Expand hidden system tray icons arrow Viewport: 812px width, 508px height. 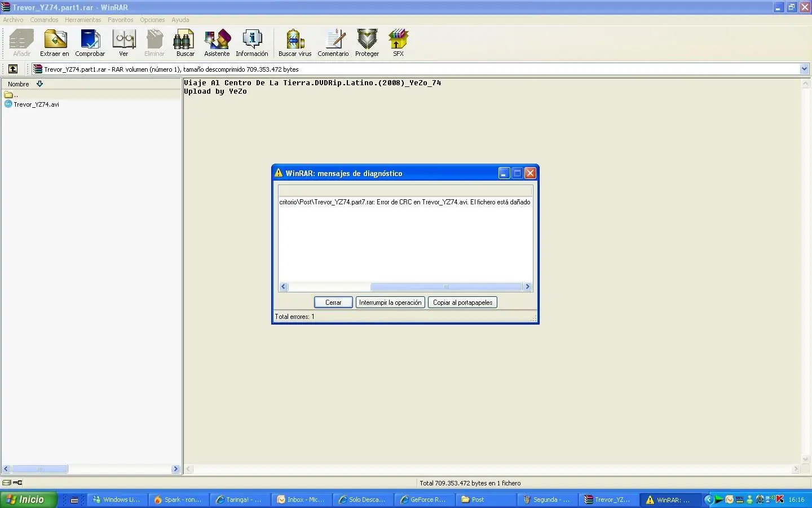pos(709,500)
